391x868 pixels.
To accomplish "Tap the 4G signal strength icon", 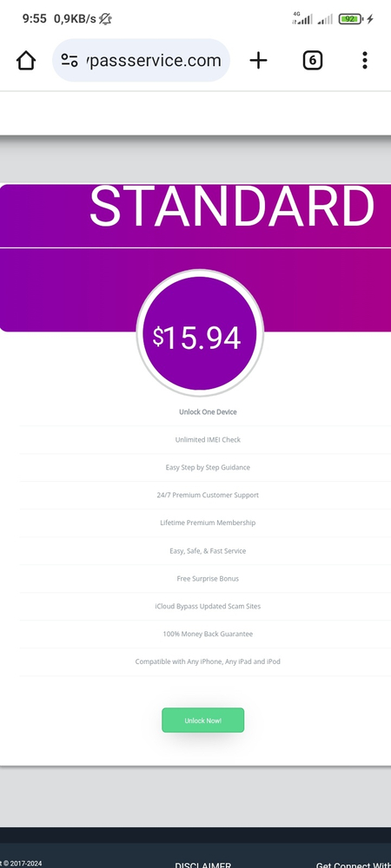I will pyautogui.click(x=302, y=19).
